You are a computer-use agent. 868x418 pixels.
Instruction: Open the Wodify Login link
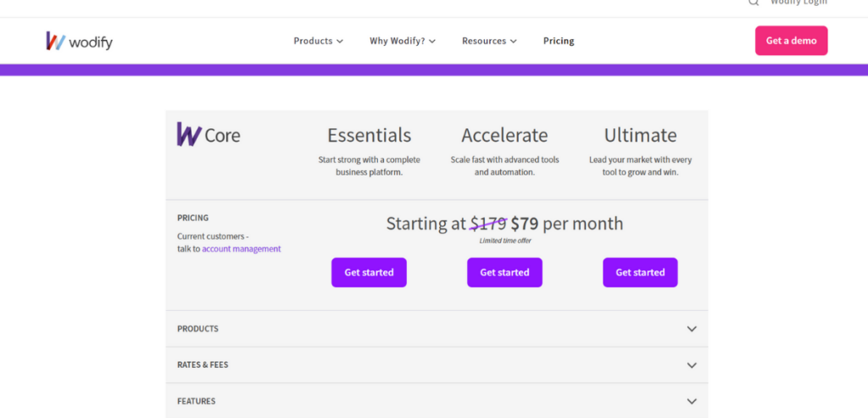pyautogui.click(x=798, y=3)
